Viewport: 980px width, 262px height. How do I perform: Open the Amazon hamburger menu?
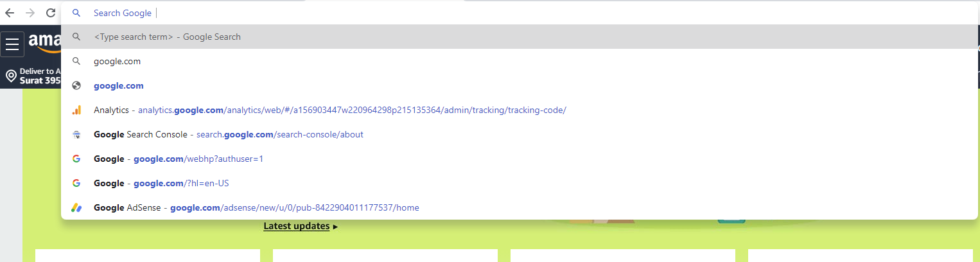tap(12, 44)
